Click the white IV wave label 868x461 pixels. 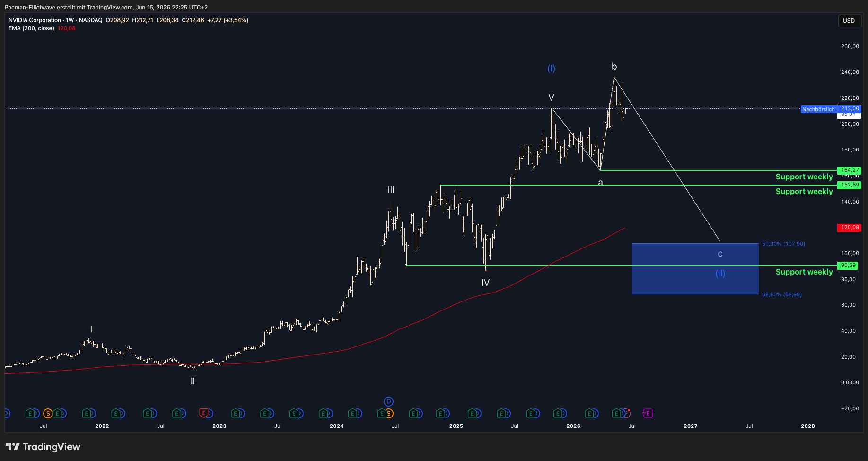485,283
